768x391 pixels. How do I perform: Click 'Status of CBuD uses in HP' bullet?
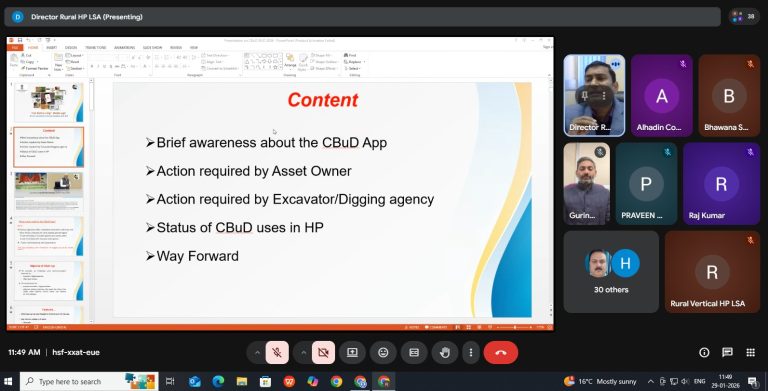click(235, 227)
